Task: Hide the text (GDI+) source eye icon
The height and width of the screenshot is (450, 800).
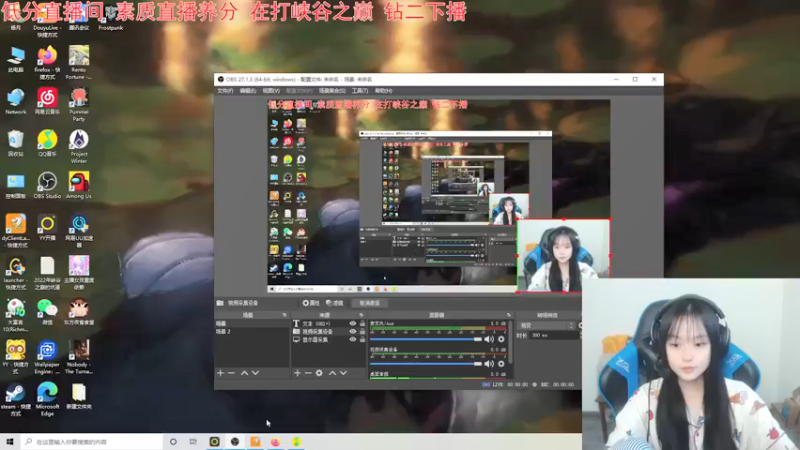Action: click(353, 323)
